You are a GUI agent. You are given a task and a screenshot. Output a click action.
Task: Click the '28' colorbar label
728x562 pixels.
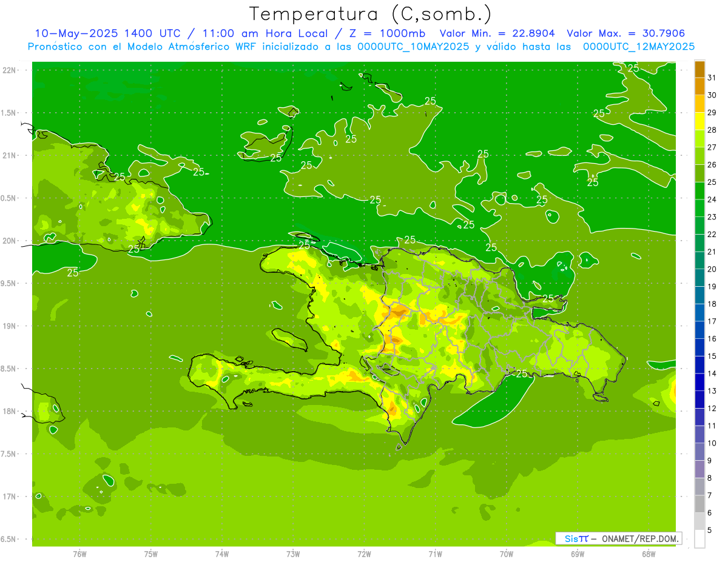(x=712, y=130)
